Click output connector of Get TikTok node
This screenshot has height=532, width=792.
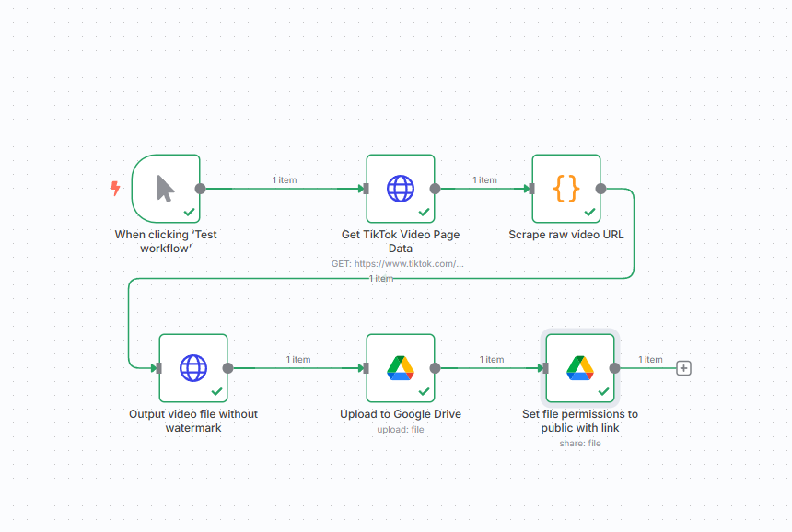click(x=435, y=189)
